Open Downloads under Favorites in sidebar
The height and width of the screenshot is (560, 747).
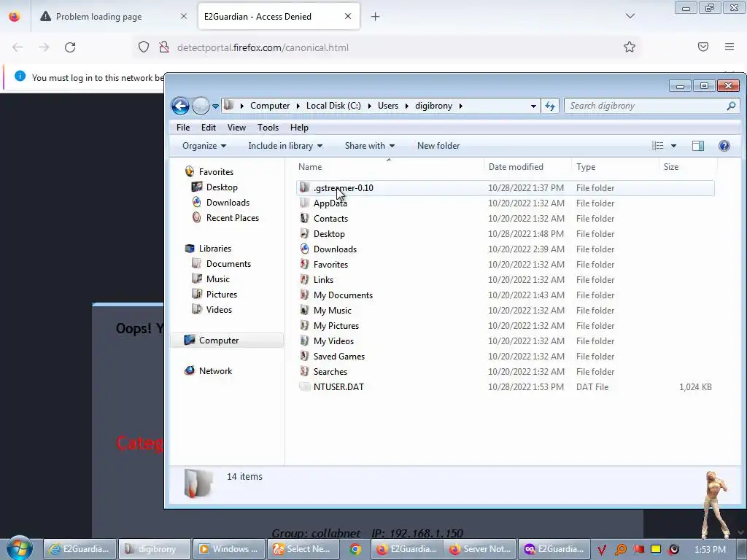(228, 203)
